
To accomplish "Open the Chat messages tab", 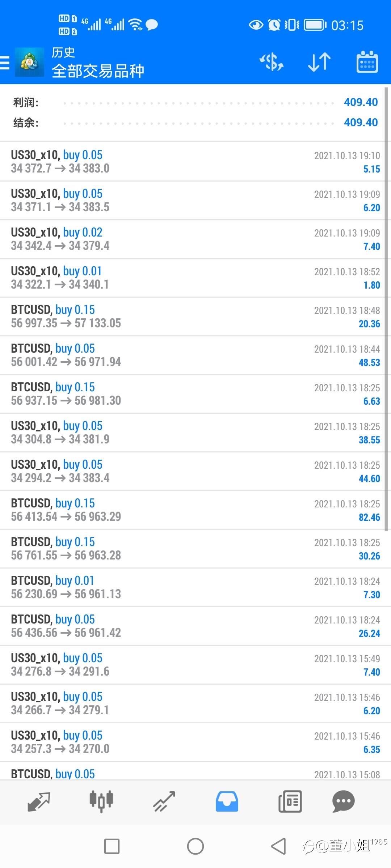I will [x=343, y=801].
